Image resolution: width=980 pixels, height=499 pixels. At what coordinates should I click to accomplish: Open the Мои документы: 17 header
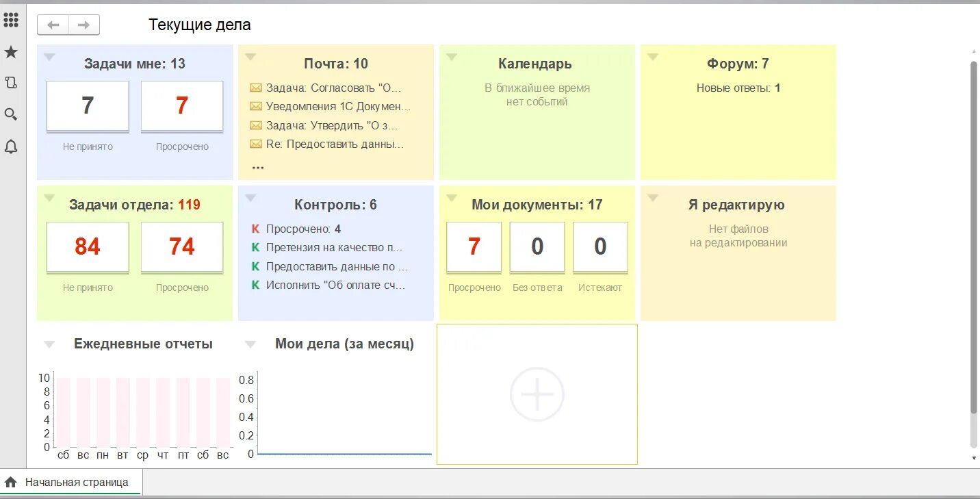(537, 205)
